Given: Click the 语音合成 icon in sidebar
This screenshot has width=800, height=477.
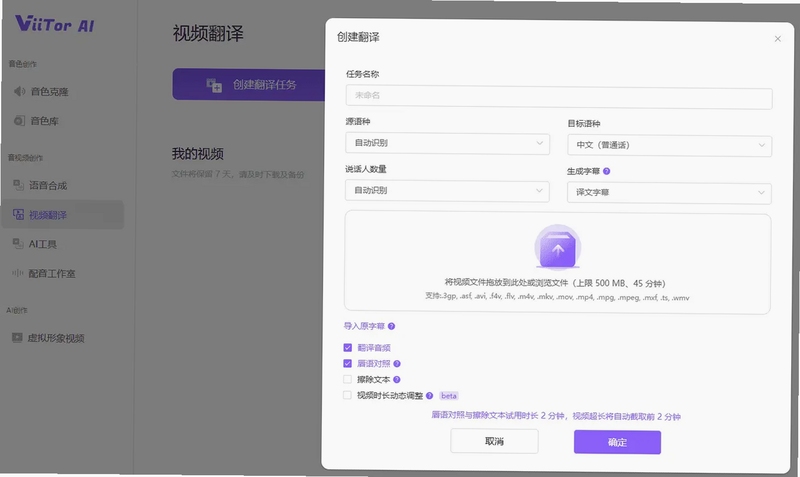Looking at the screenshot, I should tap(18, 185).
